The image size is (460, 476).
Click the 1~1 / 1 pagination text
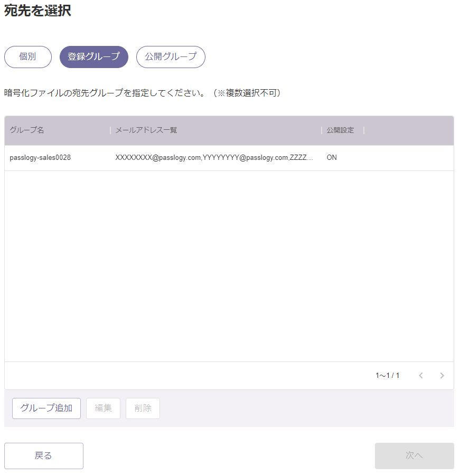click(x=388, y=376)
